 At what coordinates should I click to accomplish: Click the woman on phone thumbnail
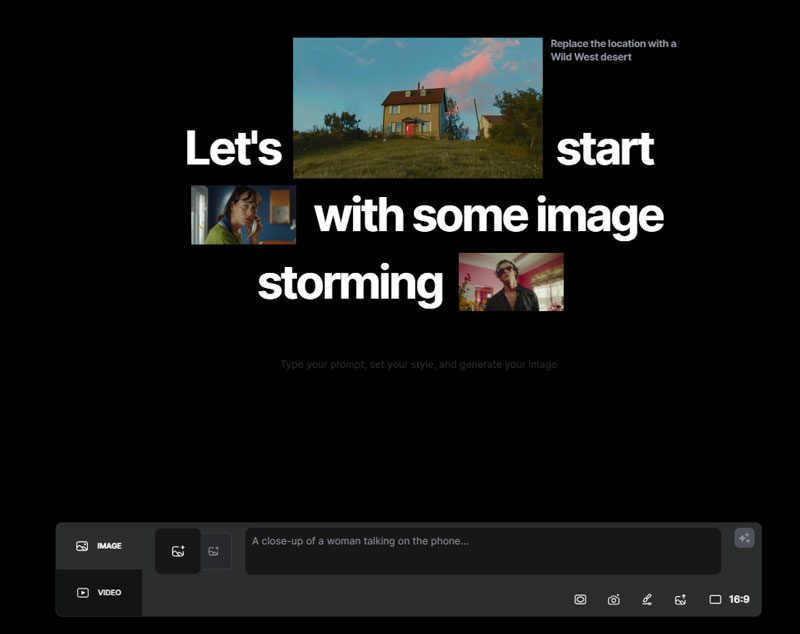243,215
